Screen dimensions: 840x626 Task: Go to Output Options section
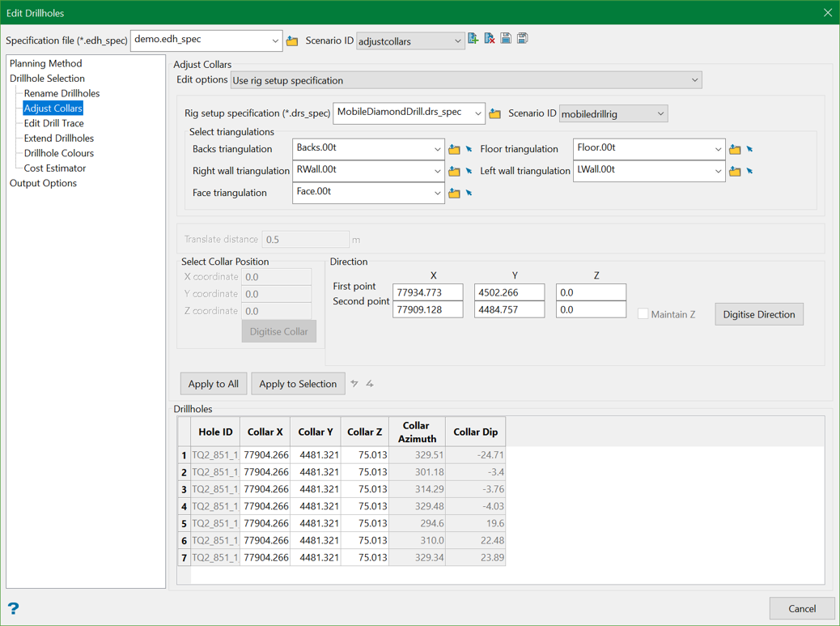pos(43,183)
